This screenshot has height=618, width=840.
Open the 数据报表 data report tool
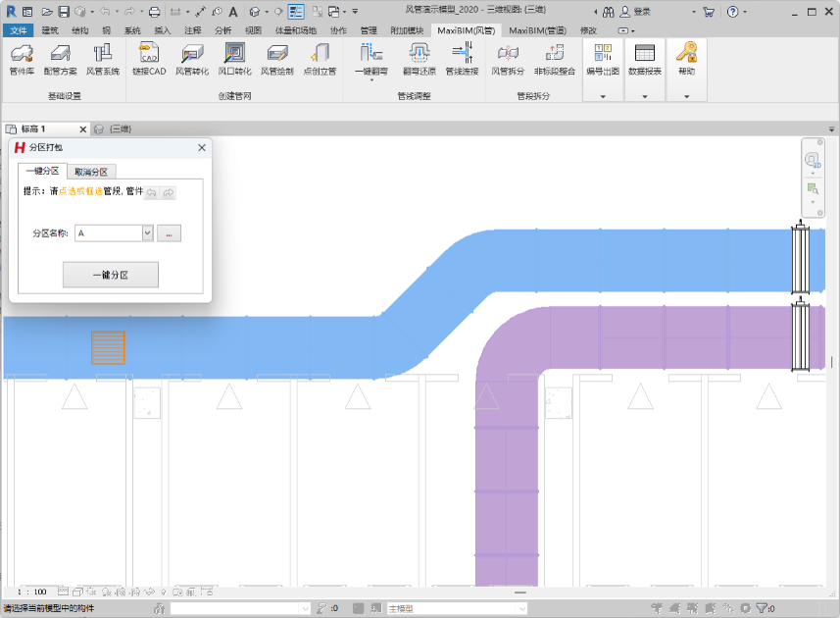click(x=644, y=59)
